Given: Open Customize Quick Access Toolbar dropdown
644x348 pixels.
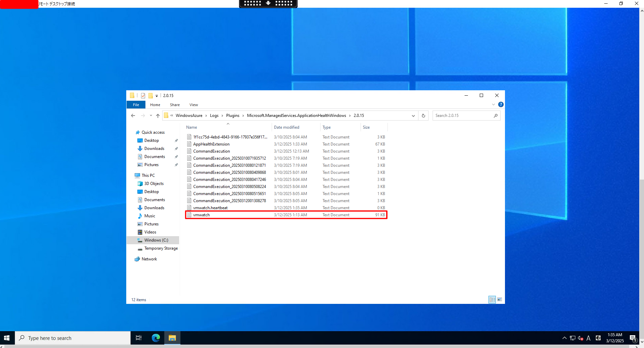Looking at the screenshot, I should tap(157, 96).
